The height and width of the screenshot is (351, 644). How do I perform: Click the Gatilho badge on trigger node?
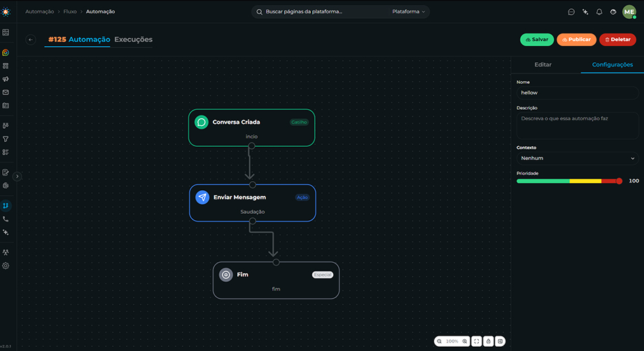(x=299, y=122)
